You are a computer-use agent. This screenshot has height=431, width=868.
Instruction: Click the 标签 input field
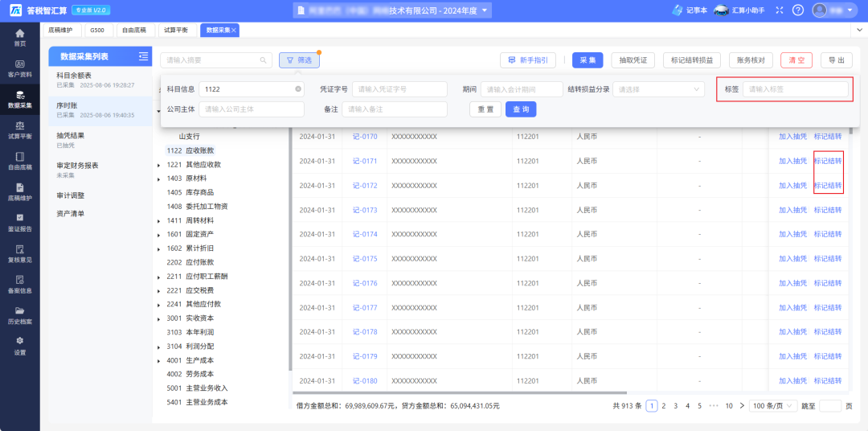click(796, 88)
